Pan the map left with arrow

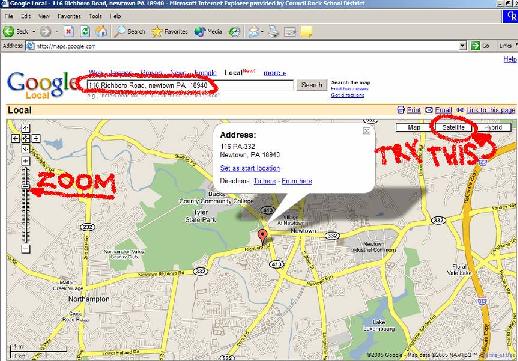(x=15, y=138)
